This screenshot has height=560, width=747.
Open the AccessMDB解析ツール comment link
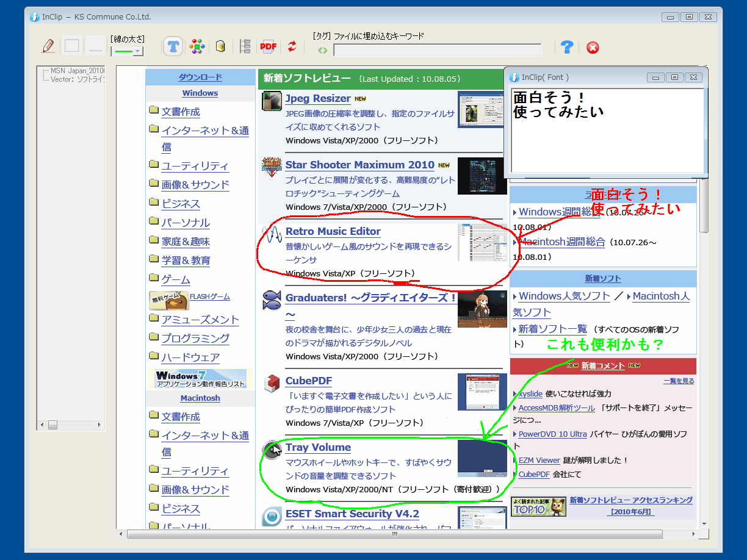557,408
